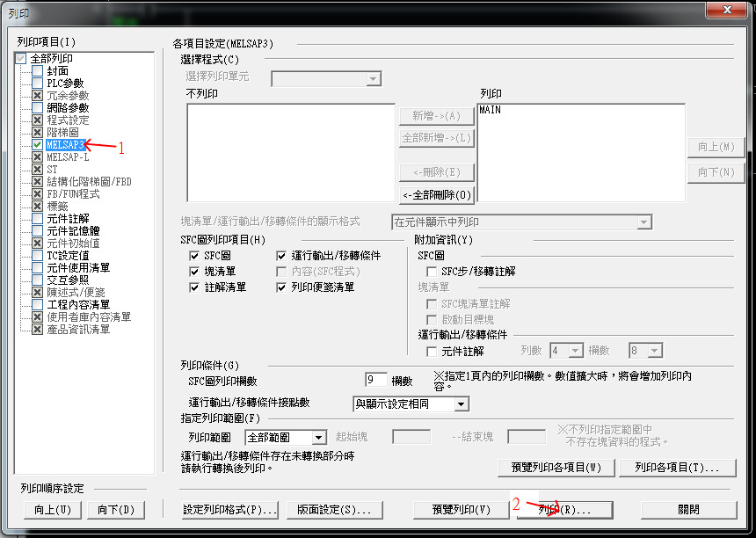Toggle the 全部列印 root checkbox
The width and height of the screenshot is (756, 538).
[21, 58]
